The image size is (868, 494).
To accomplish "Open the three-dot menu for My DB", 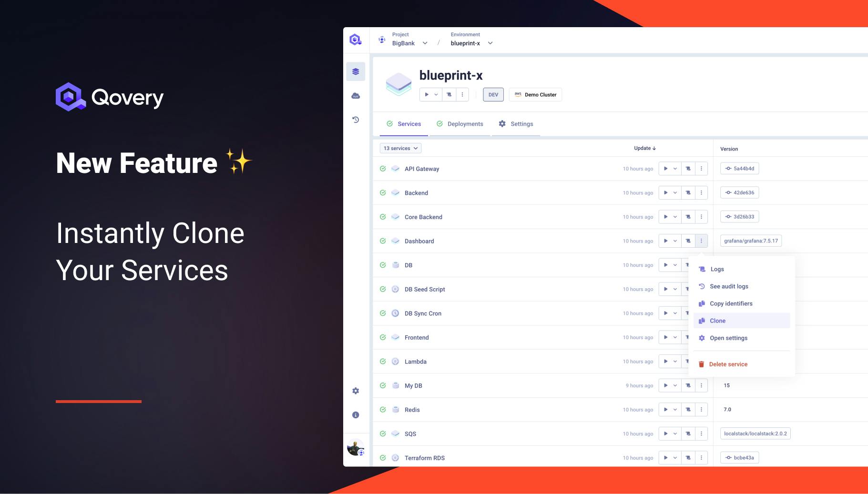I will pyautogui.click(x=701, y=385).
